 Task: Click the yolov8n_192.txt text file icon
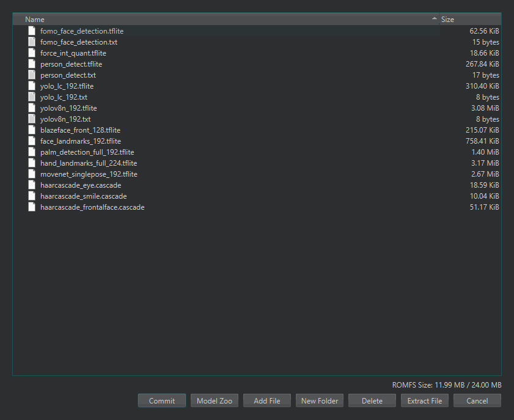click(x=32, y=119)
